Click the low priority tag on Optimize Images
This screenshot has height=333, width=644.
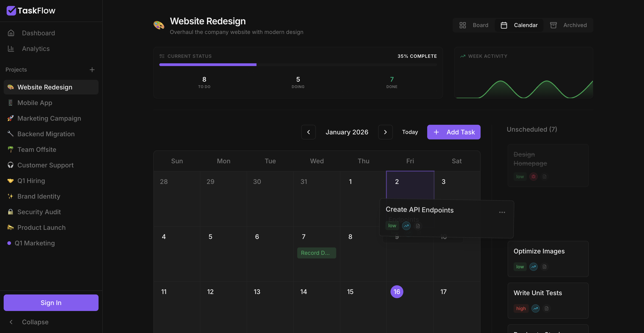point(520,267)
